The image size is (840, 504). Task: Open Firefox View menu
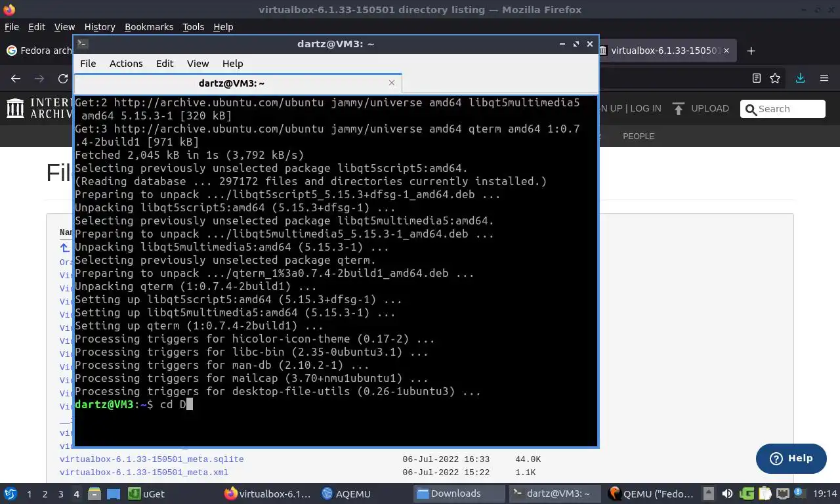(x=64, y=27)
